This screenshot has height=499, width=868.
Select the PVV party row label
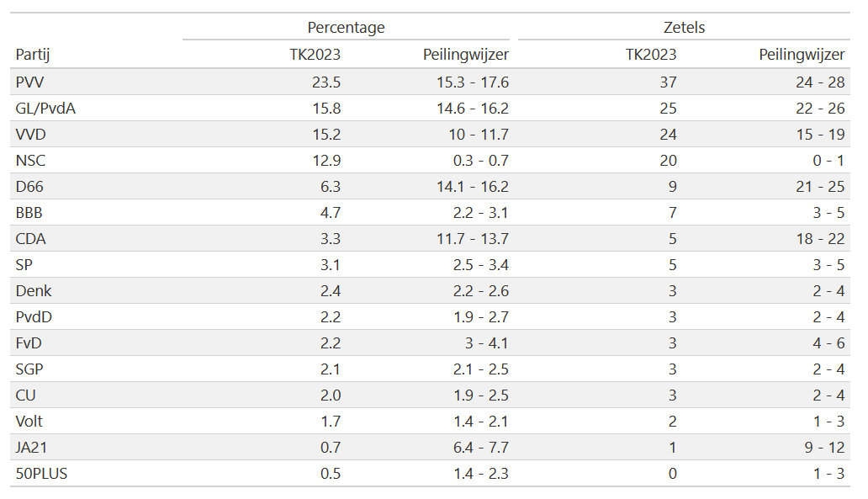[30, 82]
